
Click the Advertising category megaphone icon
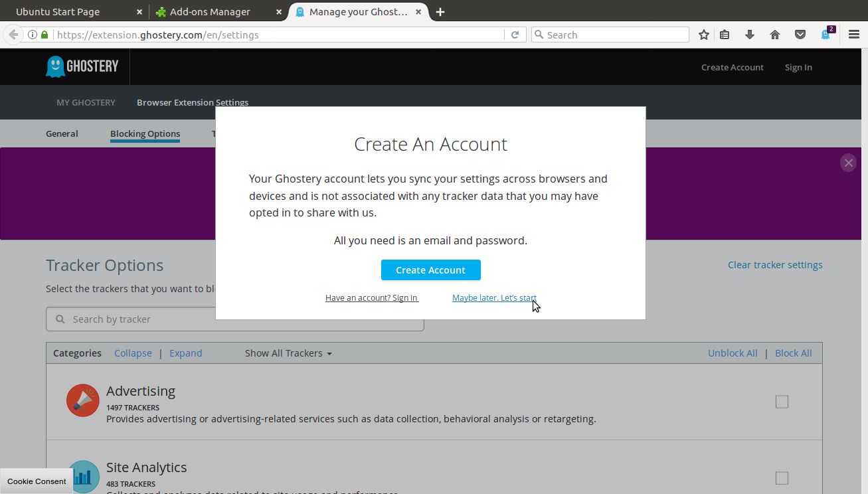(83, 400)
